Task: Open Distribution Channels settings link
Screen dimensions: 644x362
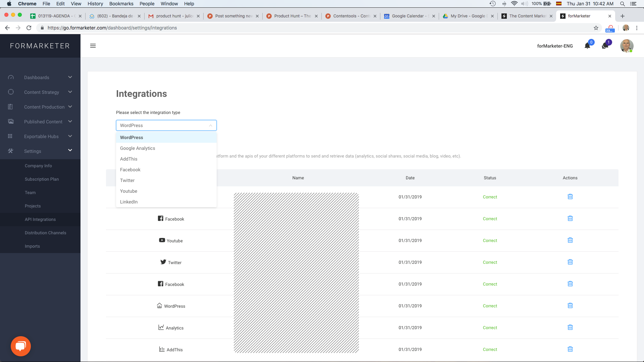Action: tap(45, 233)
